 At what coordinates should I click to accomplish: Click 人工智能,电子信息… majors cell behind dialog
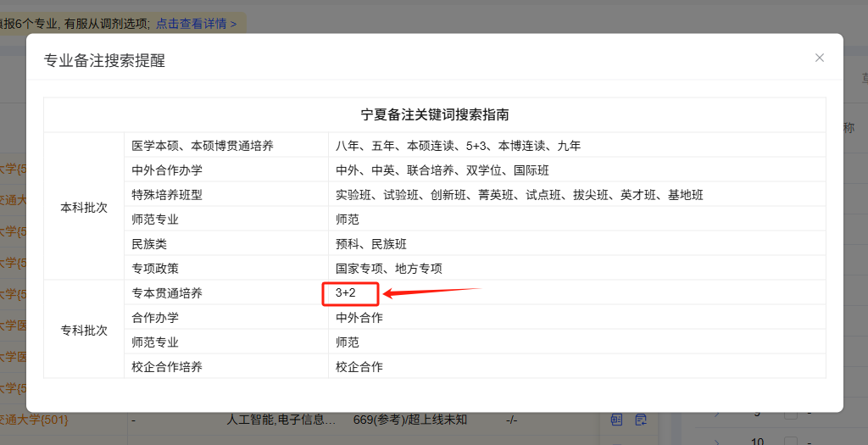tap(281, 420)
